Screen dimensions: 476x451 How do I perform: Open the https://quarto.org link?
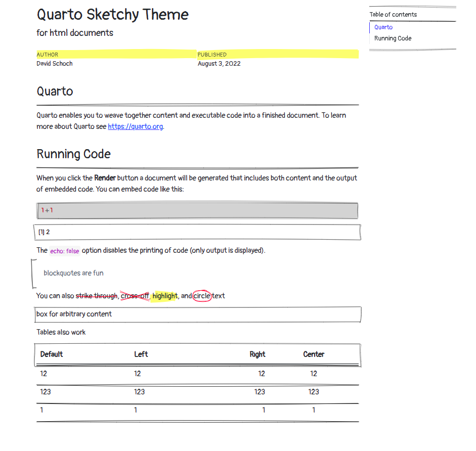136,126
